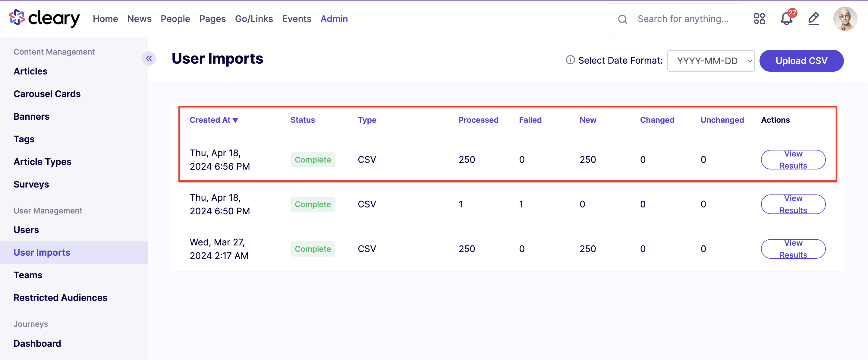Go to Home in top navigation
This screenshot has width=868, height=360.
tap(105, 19)
